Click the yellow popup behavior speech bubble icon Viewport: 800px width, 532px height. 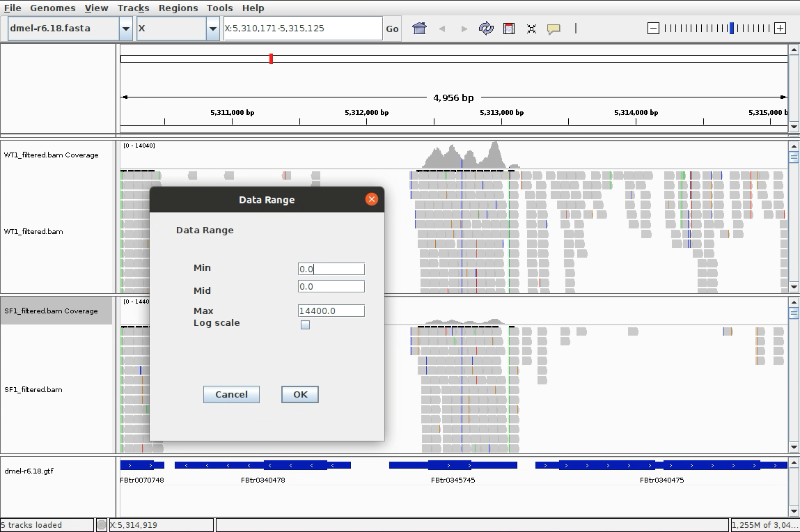(554, 29)
